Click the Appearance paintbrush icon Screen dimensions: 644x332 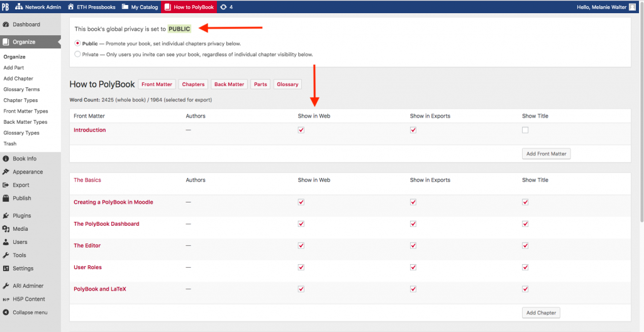point(6,172)
